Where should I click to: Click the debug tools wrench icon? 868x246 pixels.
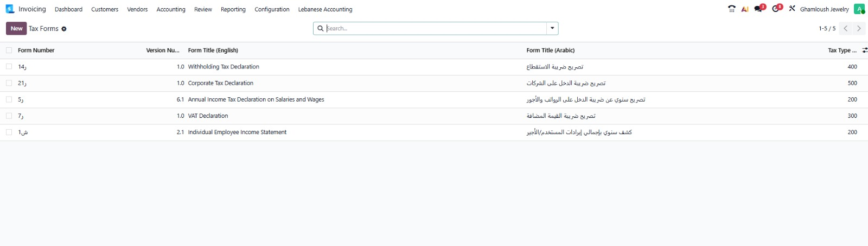coord(792,9)
